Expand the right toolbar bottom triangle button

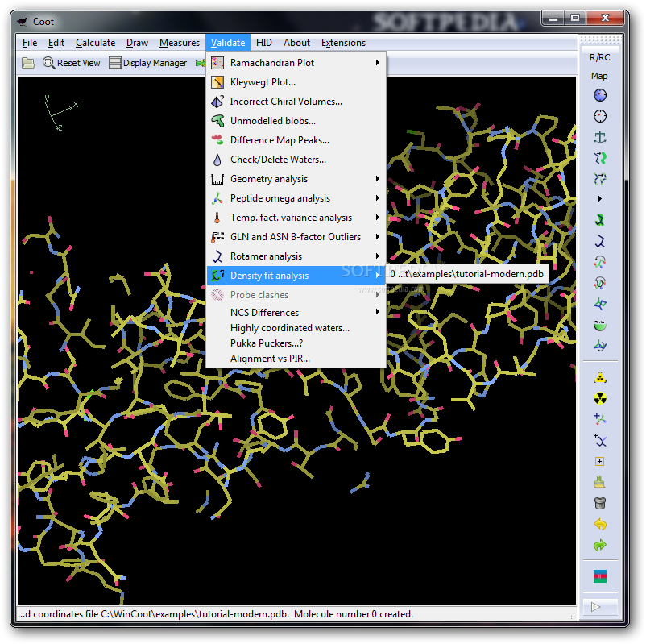pos(600,606)
